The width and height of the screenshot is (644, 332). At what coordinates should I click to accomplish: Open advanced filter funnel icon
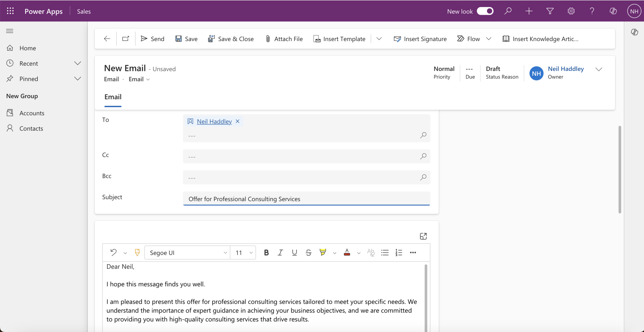click(550, 11)
